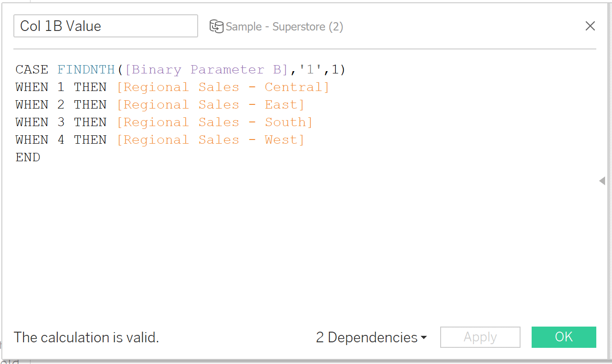Click the Regional Sales - South field reference

point(214,122)
